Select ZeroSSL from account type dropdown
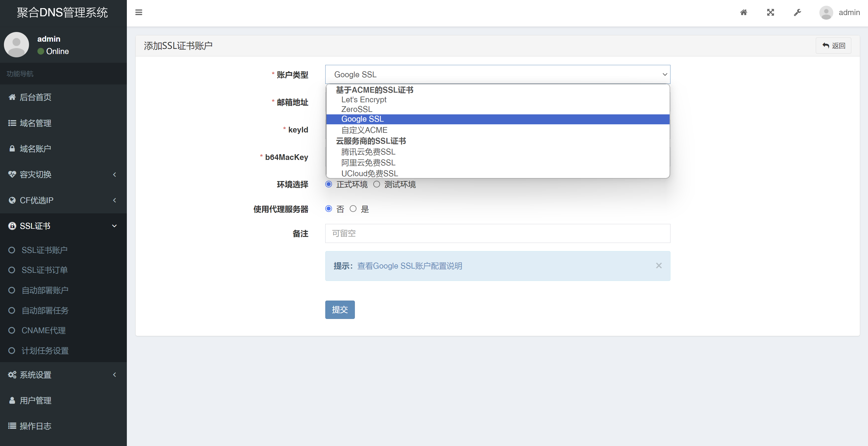 point(356,109)
